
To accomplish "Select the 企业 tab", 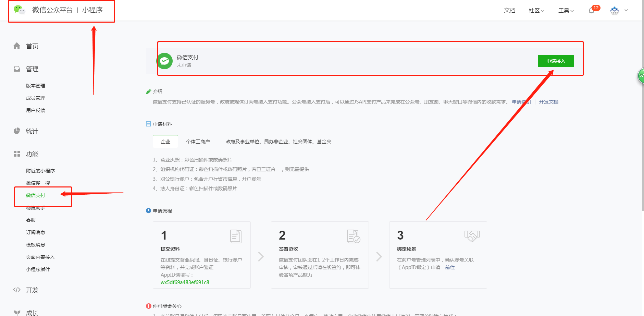I will 165,142.
